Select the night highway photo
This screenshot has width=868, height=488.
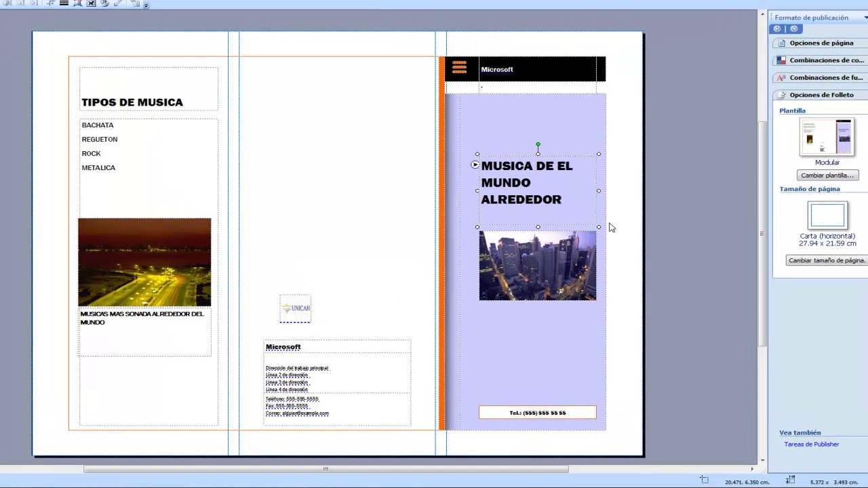click(144, 262)
